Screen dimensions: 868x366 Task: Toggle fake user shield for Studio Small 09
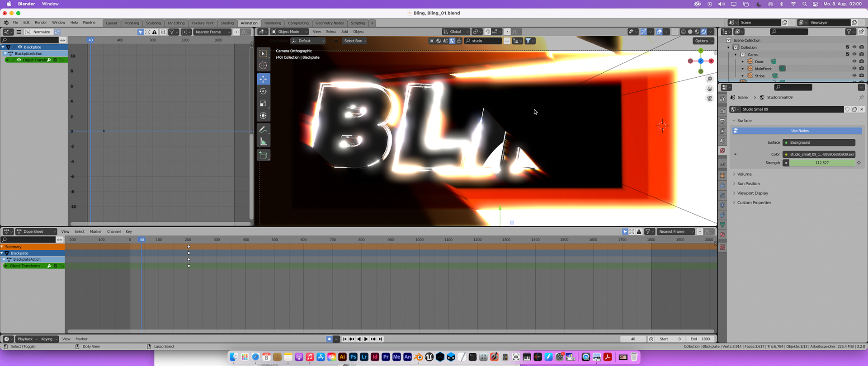pyautogui.click(x=847, y=109)
